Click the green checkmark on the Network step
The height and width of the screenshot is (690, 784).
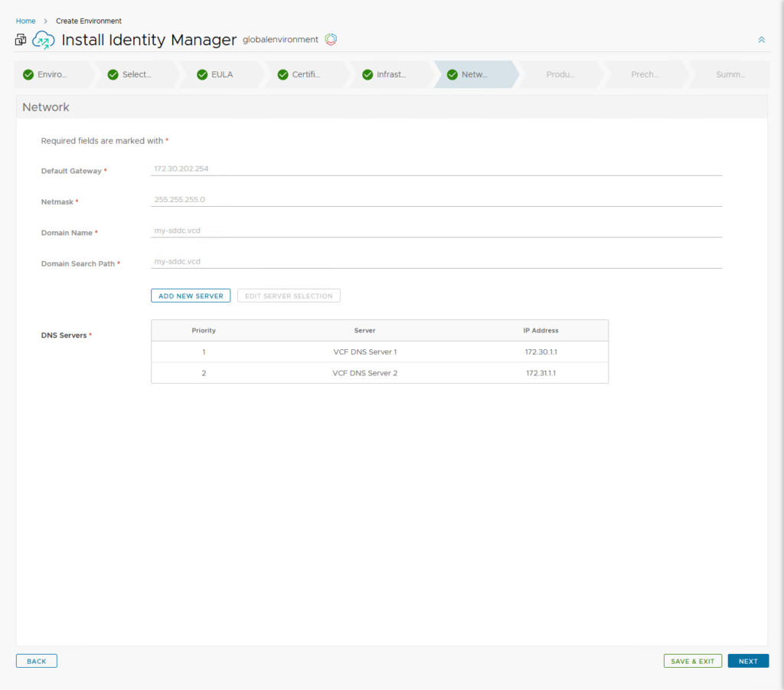[x=452, y=74]
